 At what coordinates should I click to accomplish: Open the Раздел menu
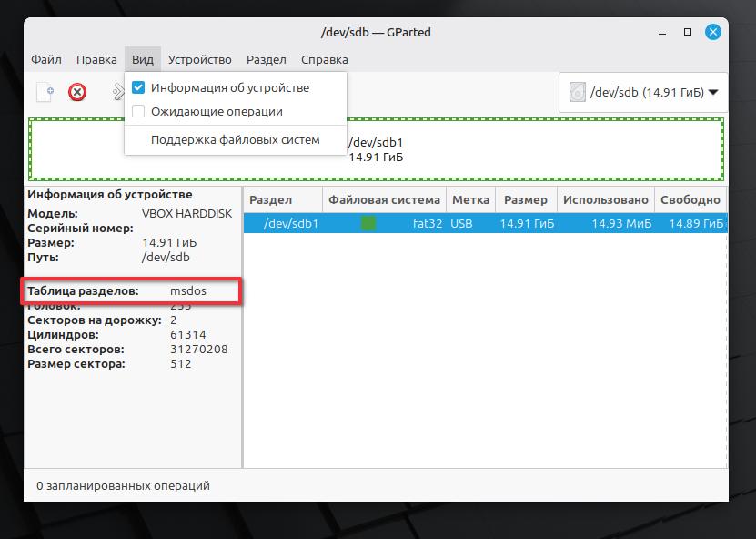click(267, 59)
